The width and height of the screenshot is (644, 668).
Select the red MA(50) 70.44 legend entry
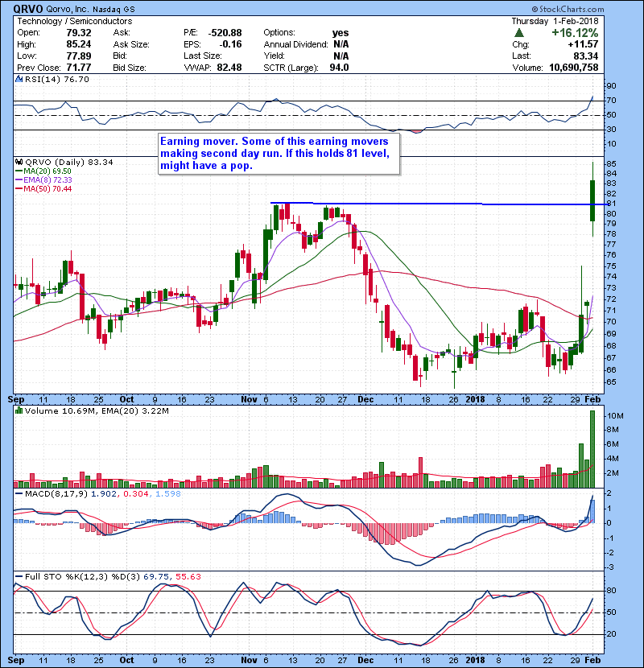pyautogui.click(x=43, y=189)
